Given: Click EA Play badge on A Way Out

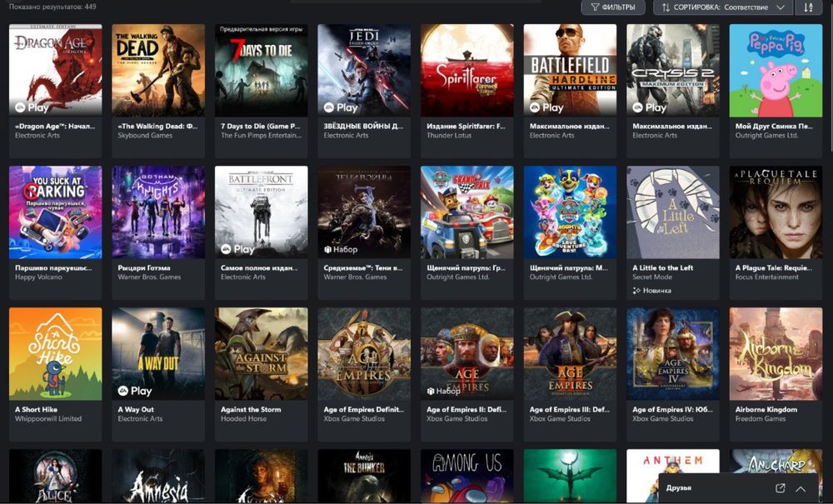Looking at the screenshot, I should [x=135, y=391].
